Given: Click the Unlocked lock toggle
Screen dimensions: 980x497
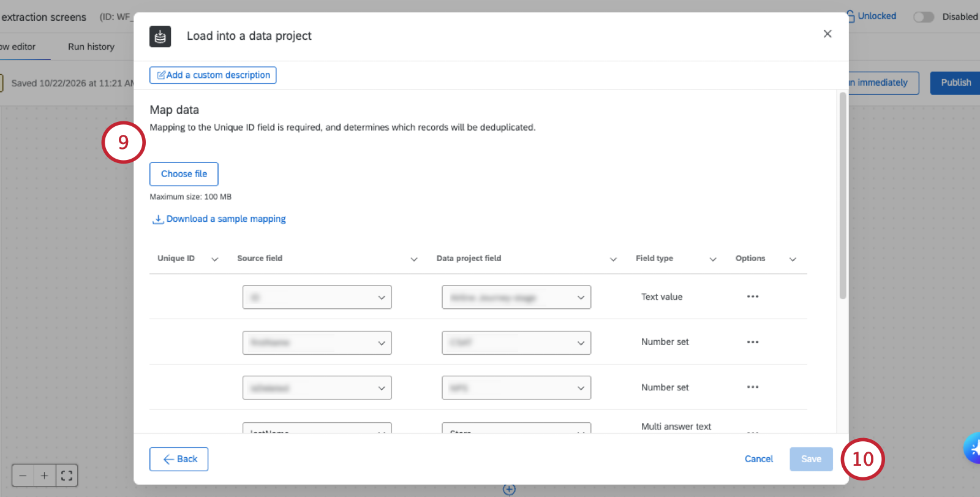Looking at the screenshot, I should click(872, 16).
